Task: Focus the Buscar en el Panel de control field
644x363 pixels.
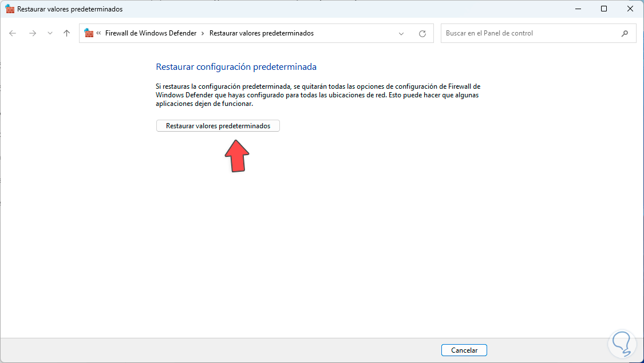Action: tap(539, 33)
